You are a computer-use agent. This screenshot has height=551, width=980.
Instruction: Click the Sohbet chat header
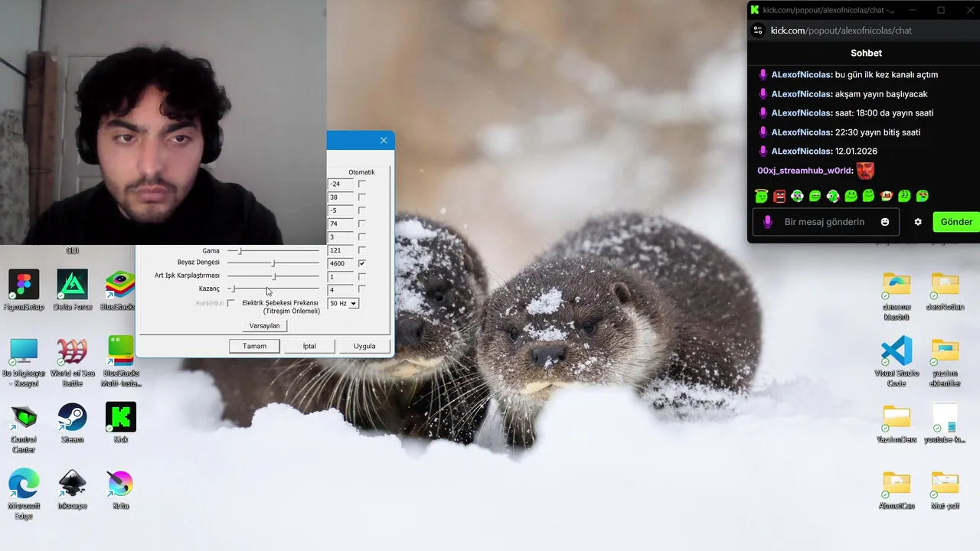(x=866, y=54)
